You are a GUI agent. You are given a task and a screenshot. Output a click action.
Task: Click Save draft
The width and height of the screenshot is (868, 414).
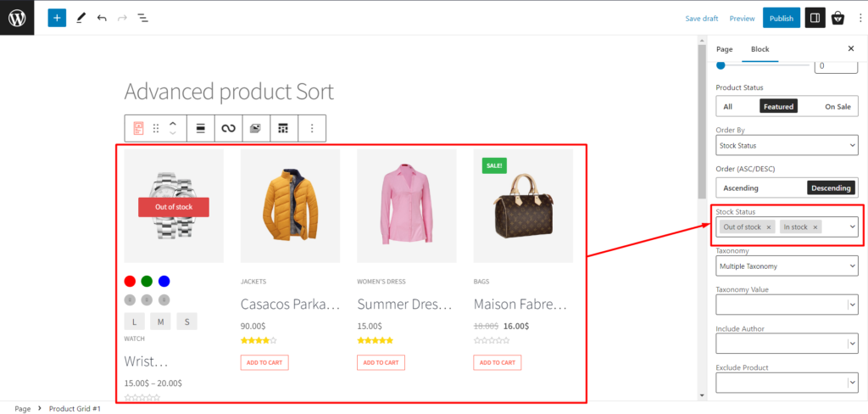701,19
